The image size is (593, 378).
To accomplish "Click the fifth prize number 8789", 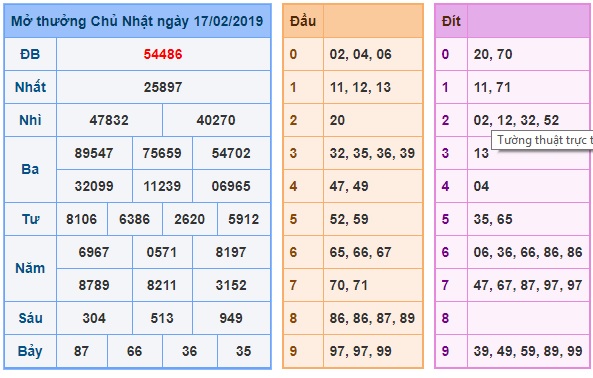I will tap(94, 285).
